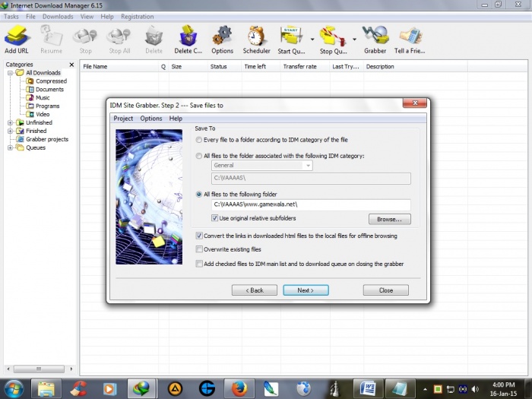The height and width of the screenshot is (399, 532).
Task: Click the Start Queue toolbar icon
Action: 291,40
